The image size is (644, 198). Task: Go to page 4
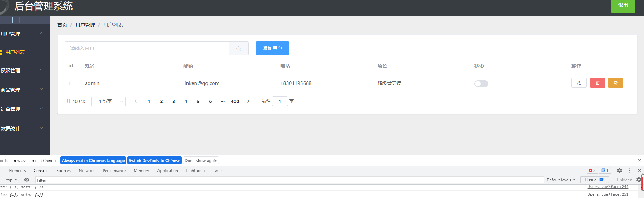(186, 101)
